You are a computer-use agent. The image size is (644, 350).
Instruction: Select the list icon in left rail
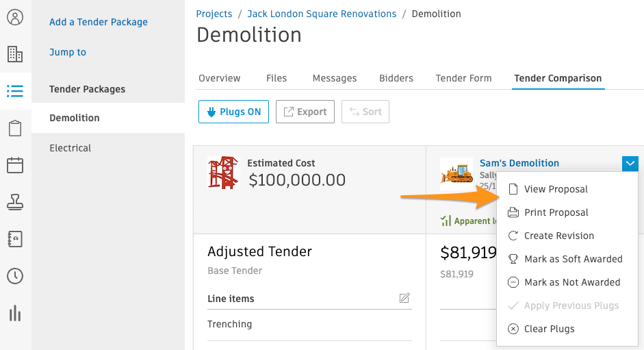[x=15, y=90]
